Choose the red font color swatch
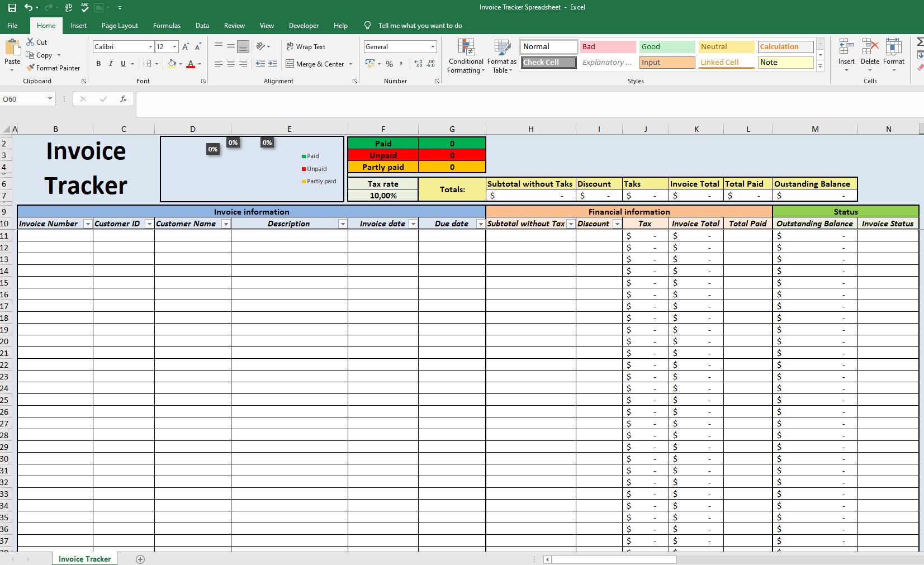The image size is (924, 565). click(x=191, y=67)
